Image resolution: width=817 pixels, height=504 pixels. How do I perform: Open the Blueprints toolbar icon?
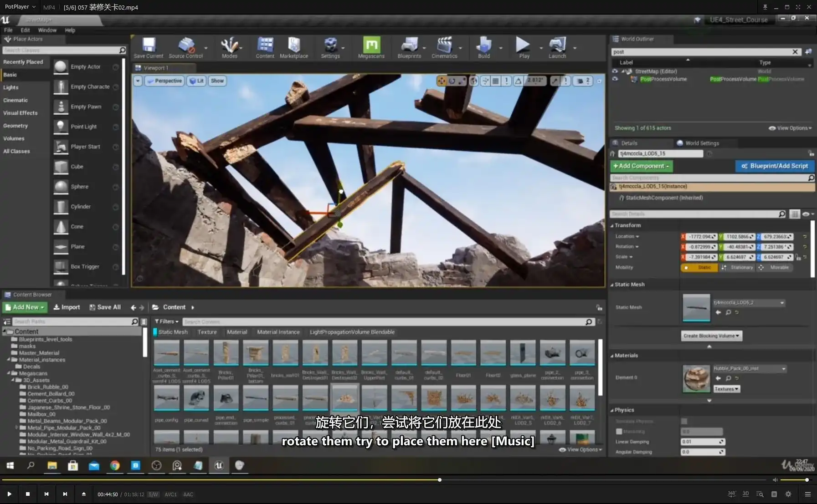pyautogui.click(x=409, y=45)
